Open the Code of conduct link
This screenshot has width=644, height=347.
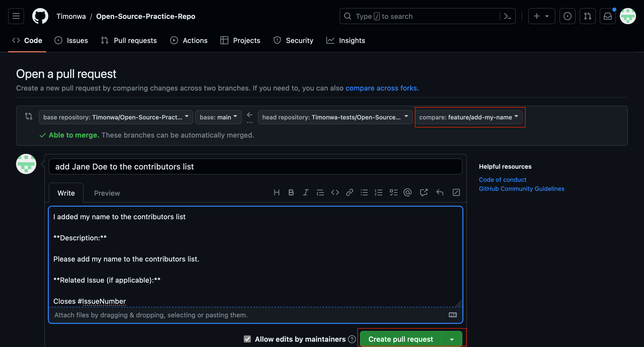click(502, 180)
